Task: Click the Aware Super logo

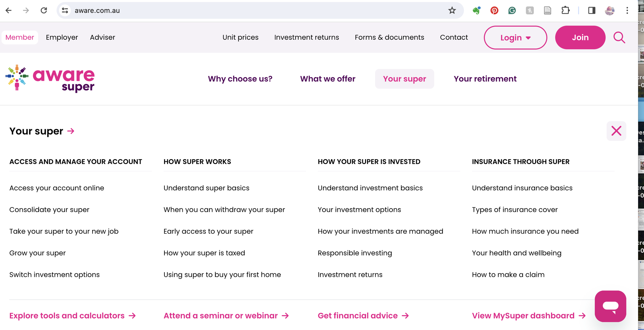Action: tap(50, 78)
